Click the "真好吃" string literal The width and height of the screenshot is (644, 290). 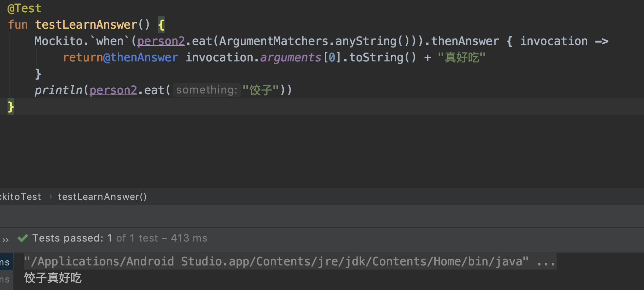(462, 57)
